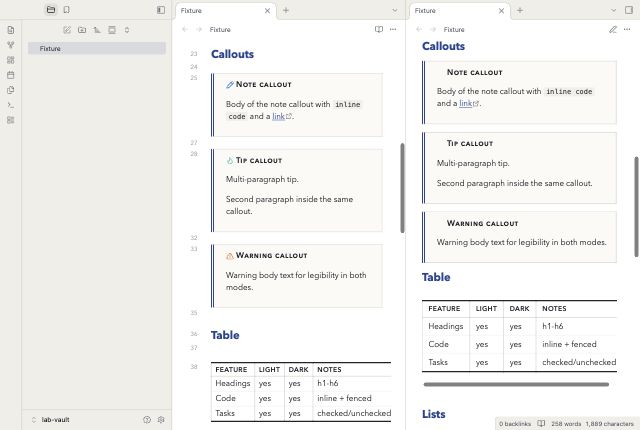This screenshot has width=640, height=430.
Task: Open command palette terminal icon
Action: coord(11,105)
